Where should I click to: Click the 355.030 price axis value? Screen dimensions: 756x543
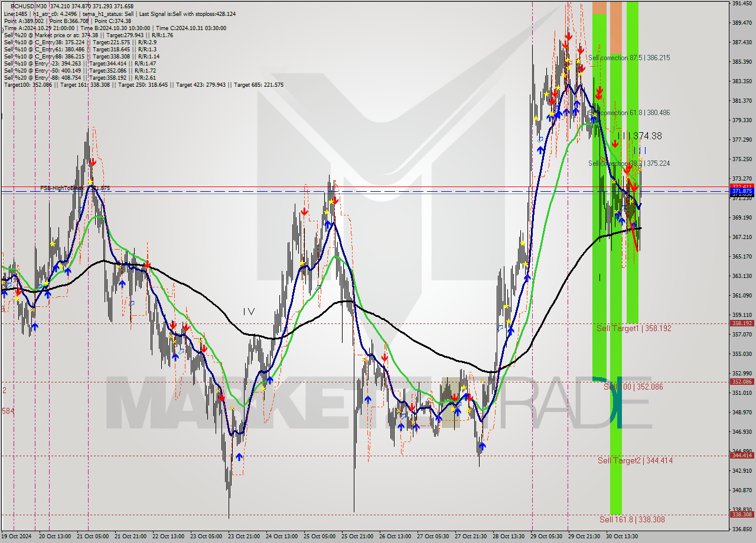(x=742, y=354)
